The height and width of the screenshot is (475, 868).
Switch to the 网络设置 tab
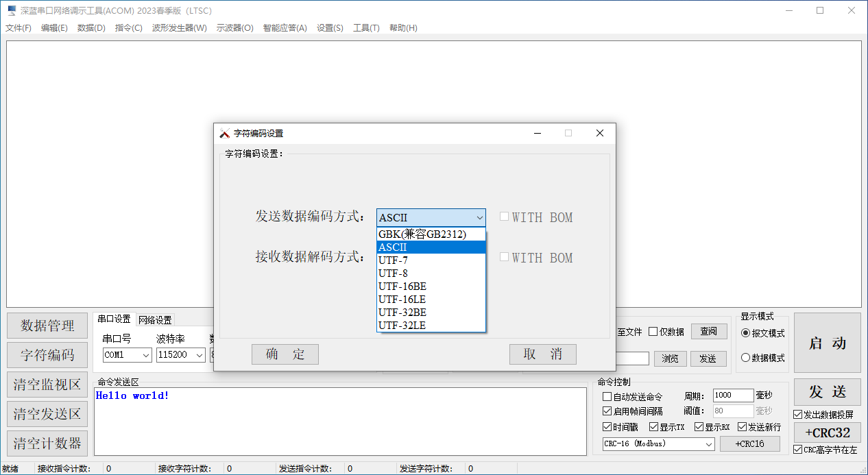tap(155, 320)
